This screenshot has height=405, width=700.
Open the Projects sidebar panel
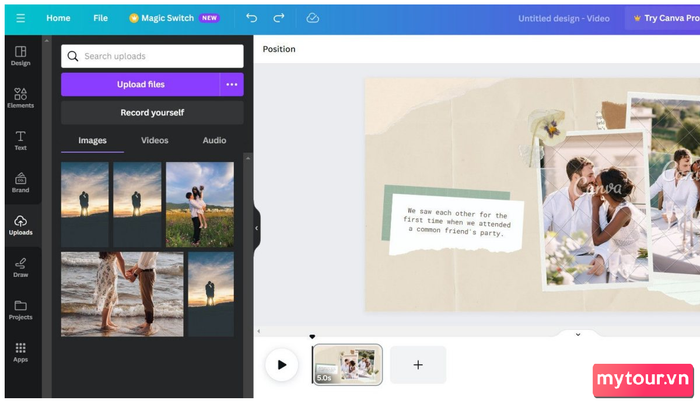(21, 310)
